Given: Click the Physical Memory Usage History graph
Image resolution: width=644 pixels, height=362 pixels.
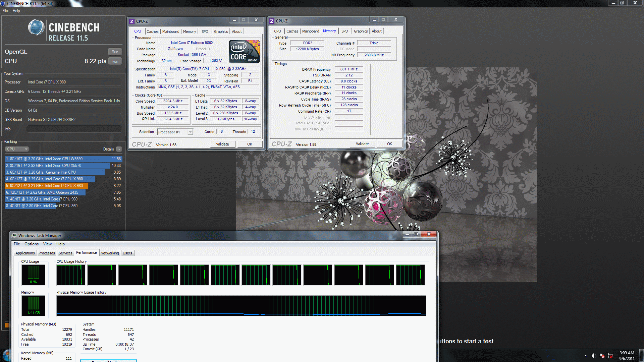Looking at the screenshot, I should click(241, 306).
